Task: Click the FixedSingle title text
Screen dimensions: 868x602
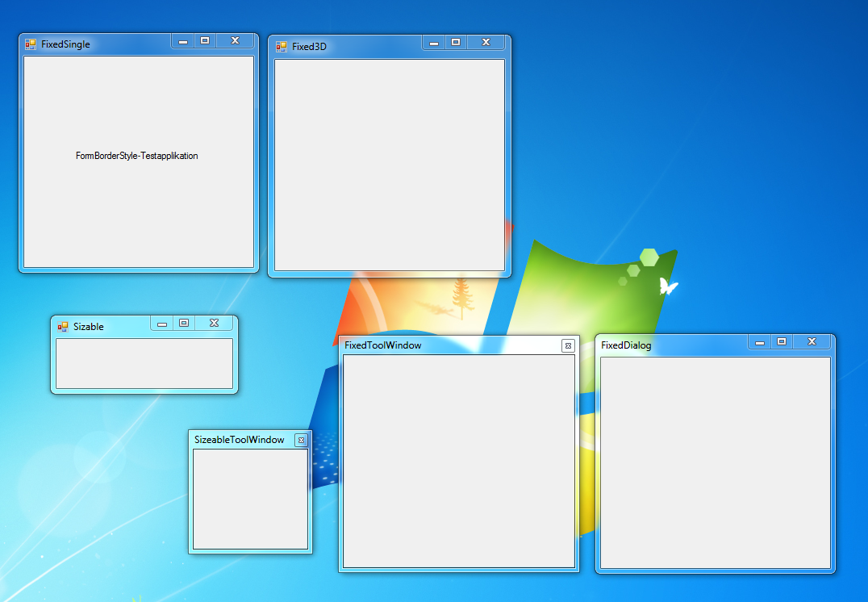Action: [x=65, y=44]
